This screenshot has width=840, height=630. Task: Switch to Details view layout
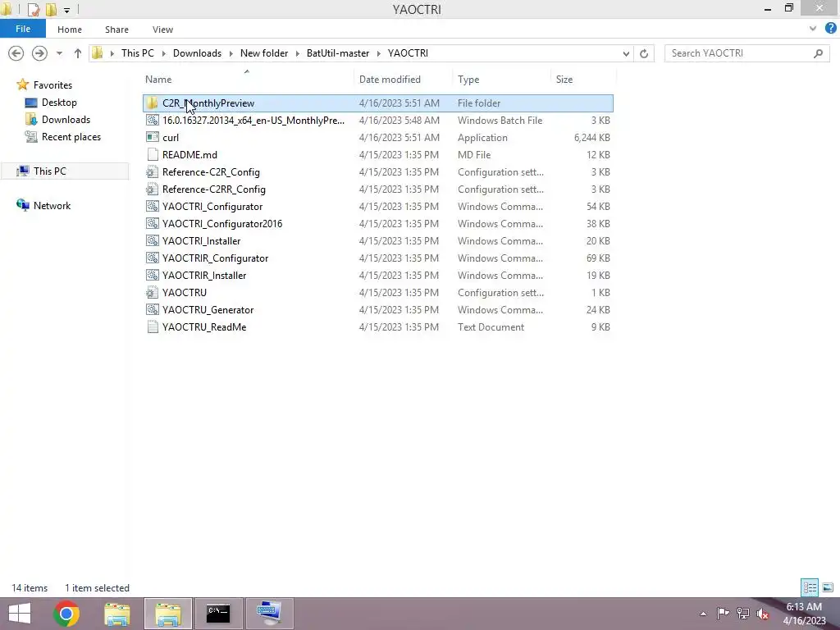[x=810, y=587]
